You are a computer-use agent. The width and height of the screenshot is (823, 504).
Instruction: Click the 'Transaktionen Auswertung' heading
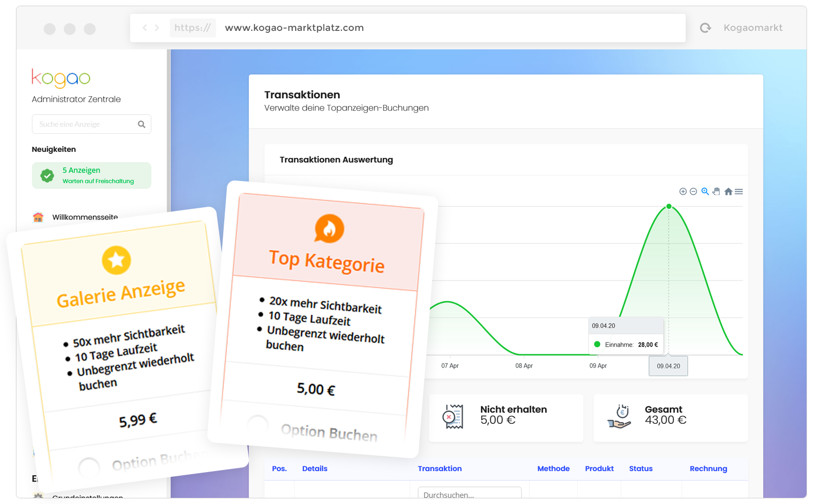tap(336, 160)
